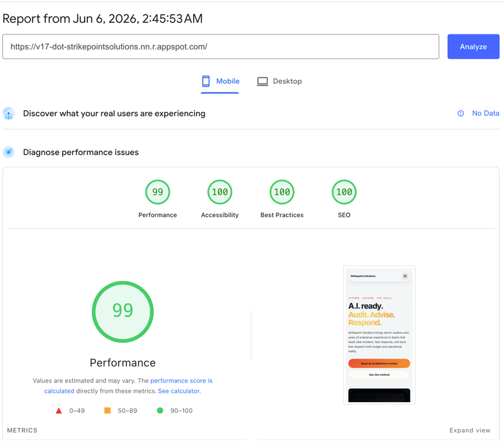
Task: Click the 90–100 range text in the legend
Action: click(x=181, y=411)
